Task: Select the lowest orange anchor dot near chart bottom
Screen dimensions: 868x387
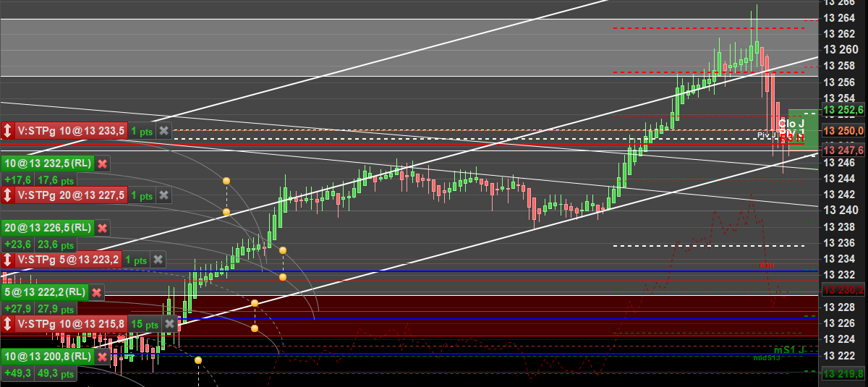Action: pyautogui.click(x=198, y=360)
